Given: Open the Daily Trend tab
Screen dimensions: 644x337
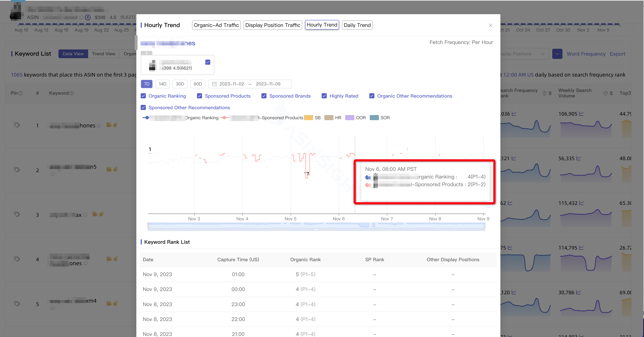Looking at the screenshot, I should pyautogui.click(x=357, y=25).
